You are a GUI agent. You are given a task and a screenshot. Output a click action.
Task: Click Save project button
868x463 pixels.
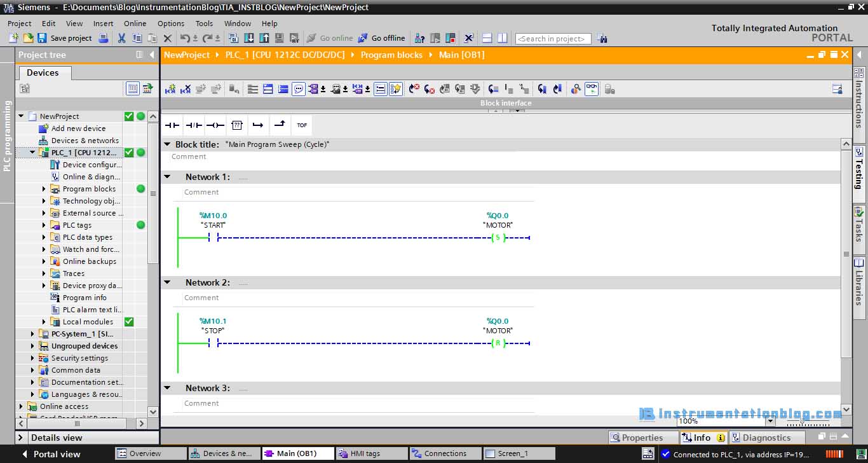(65, 38)
